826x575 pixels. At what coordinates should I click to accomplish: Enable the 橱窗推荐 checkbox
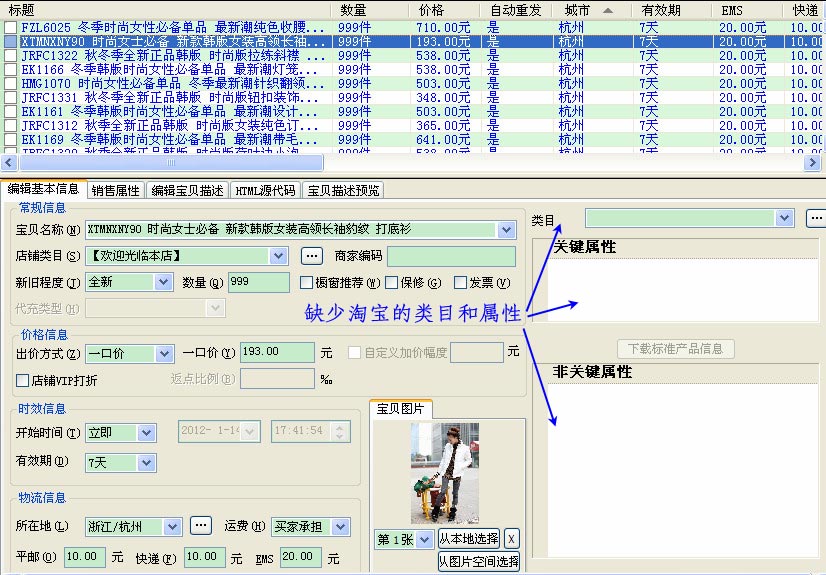pyautogui.click(x=307, y=283)
